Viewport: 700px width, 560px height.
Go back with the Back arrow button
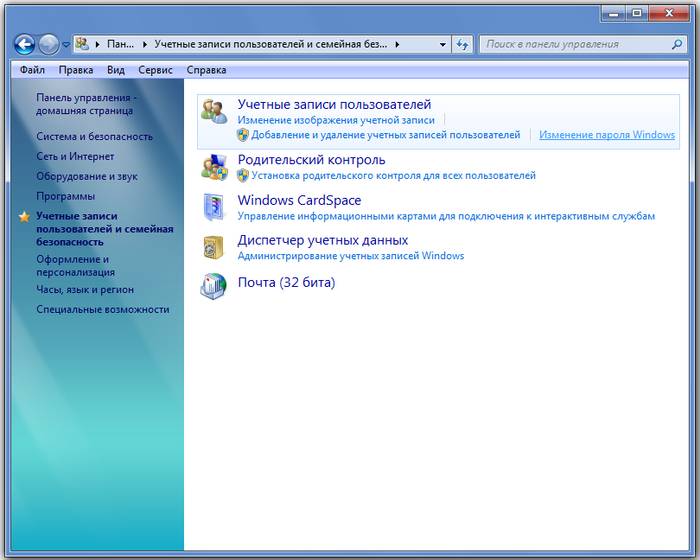[x=24, y=44]
